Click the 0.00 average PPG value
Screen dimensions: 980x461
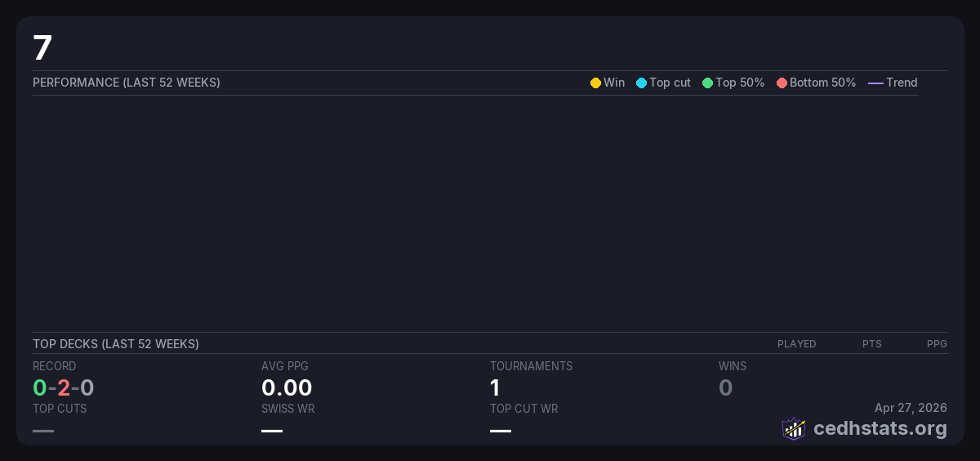[287, 387]
